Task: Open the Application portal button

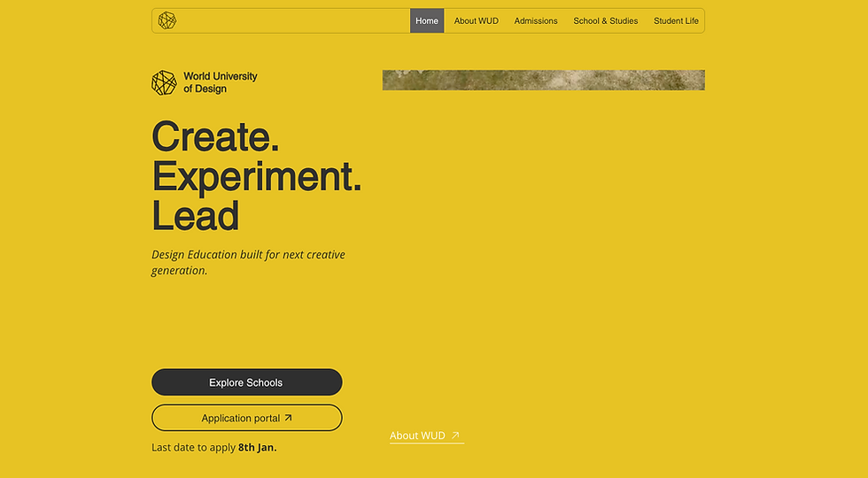Action: [x=247, y=418]
